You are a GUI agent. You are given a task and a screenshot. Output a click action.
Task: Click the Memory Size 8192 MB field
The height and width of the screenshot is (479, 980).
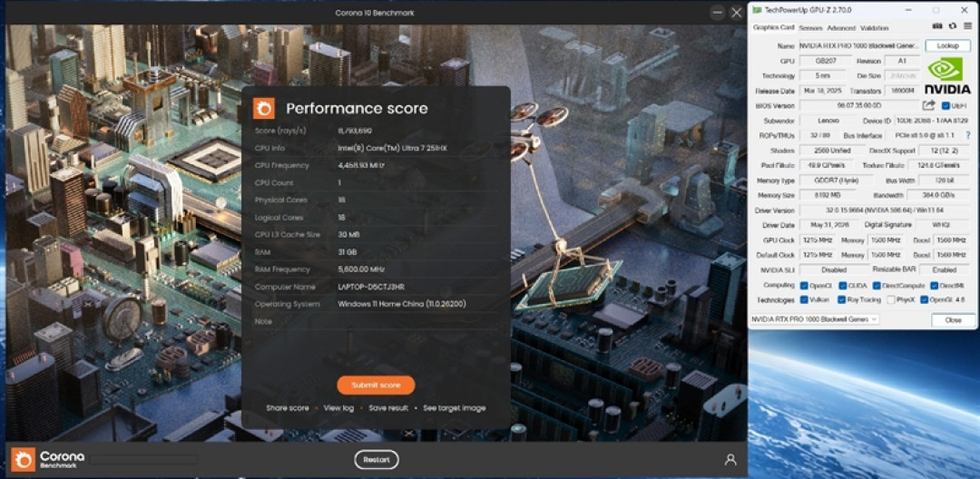pyautogui.click(x=826, y=195)
